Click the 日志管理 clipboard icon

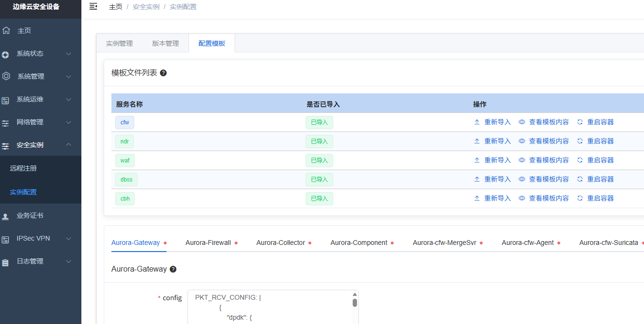tap(6, 262)
